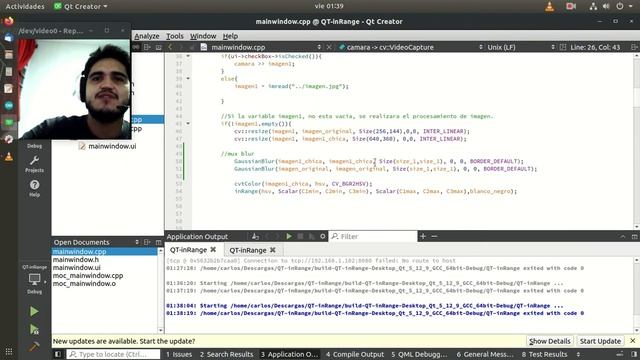Open the 4 Compile Output pane
The height and width of the screenshot is (360, 640).
(355, 354)
